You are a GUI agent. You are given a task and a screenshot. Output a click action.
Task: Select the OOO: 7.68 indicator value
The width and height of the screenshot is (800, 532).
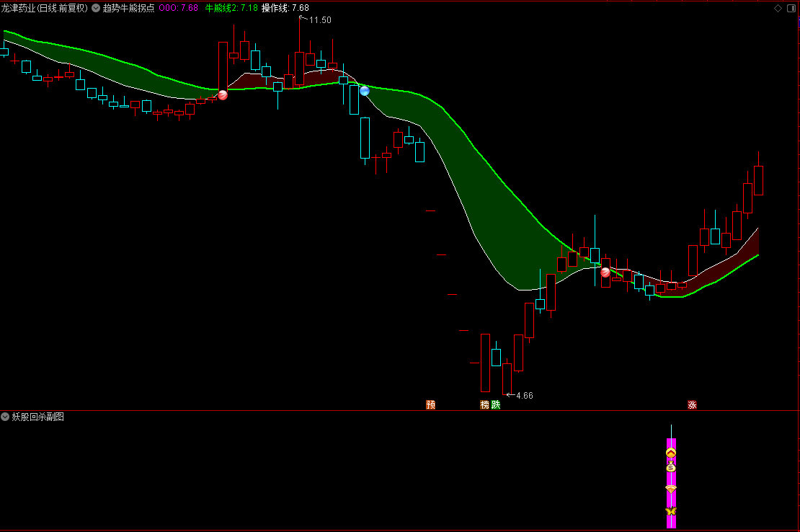179,8
